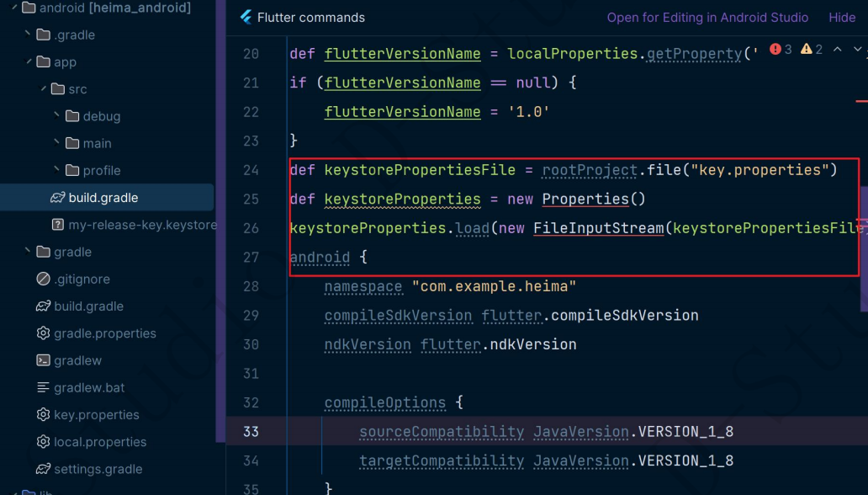This screenshot has width=868, height=495.
Task: Click the gradle folder icon
Action: (x=43, y=253)
